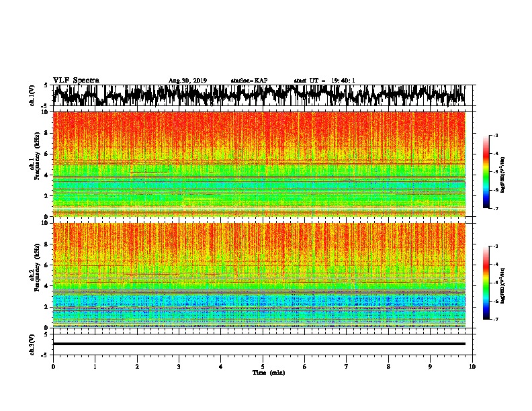Click the thick black ch.3 signal line
Screen dimensions: 532x411
pos(259,344)
